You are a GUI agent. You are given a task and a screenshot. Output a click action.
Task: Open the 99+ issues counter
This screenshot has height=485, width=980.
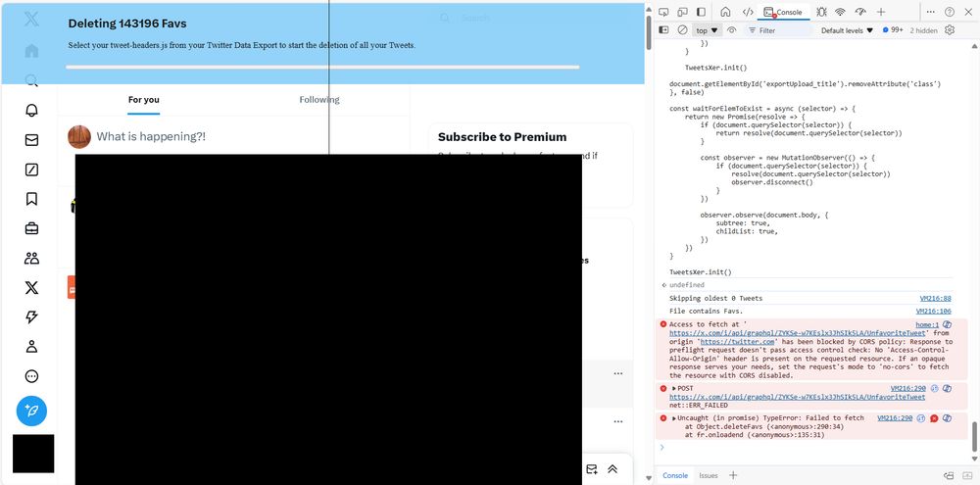tap(893, 30)
